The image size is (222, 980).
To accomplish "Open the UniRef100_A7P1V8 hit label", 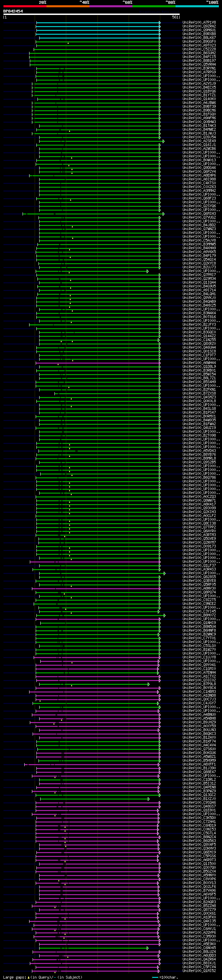I will (x=199, y=23).
